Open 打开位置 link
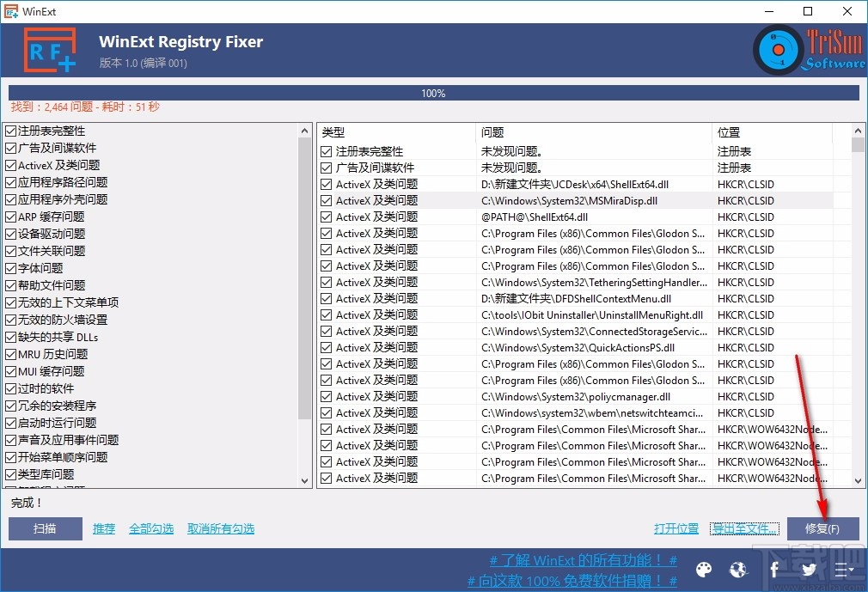The height and width of the screenshot is (592, 868). click(676, 528)
